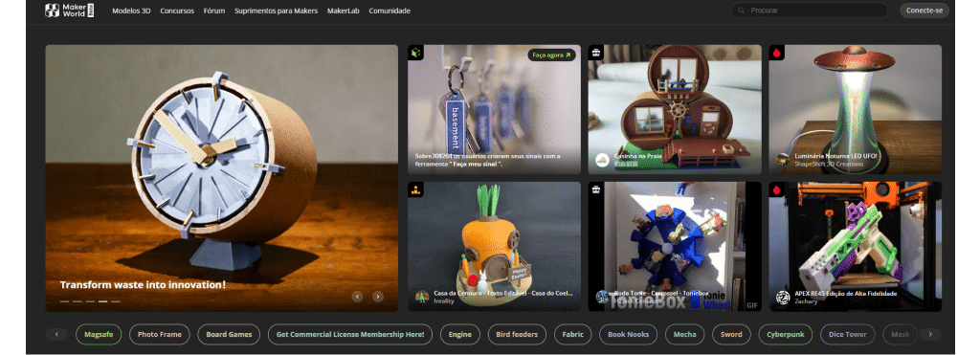Go to previous banner slide
980x355 pixels.
(x=357, y=297)
